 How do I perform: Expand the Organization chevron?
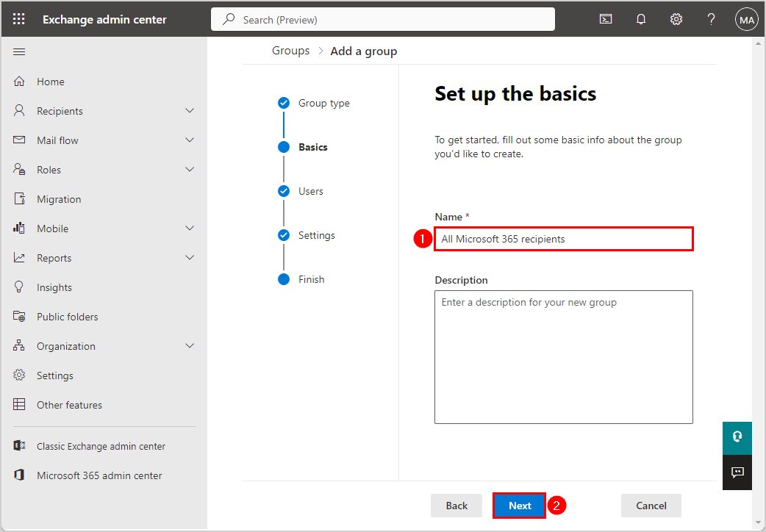[190, 346]
